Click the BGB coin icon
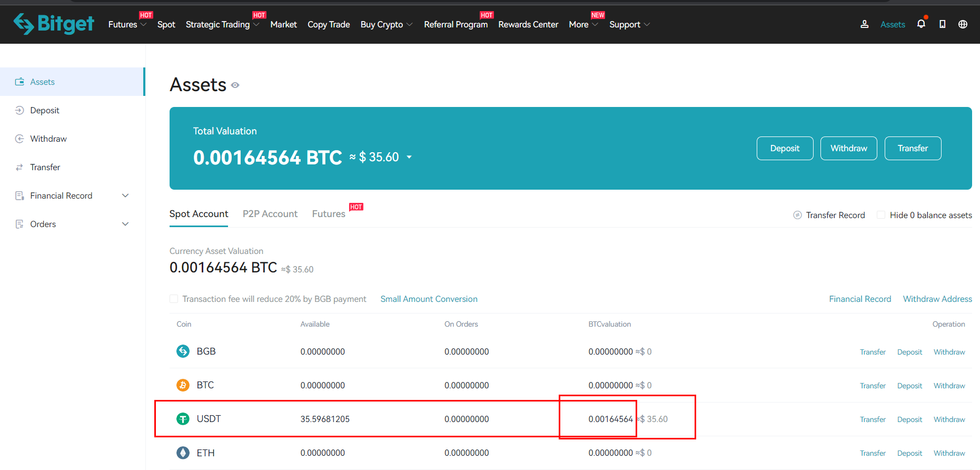Viewport: 980px width, 470px height. [183, 351]
